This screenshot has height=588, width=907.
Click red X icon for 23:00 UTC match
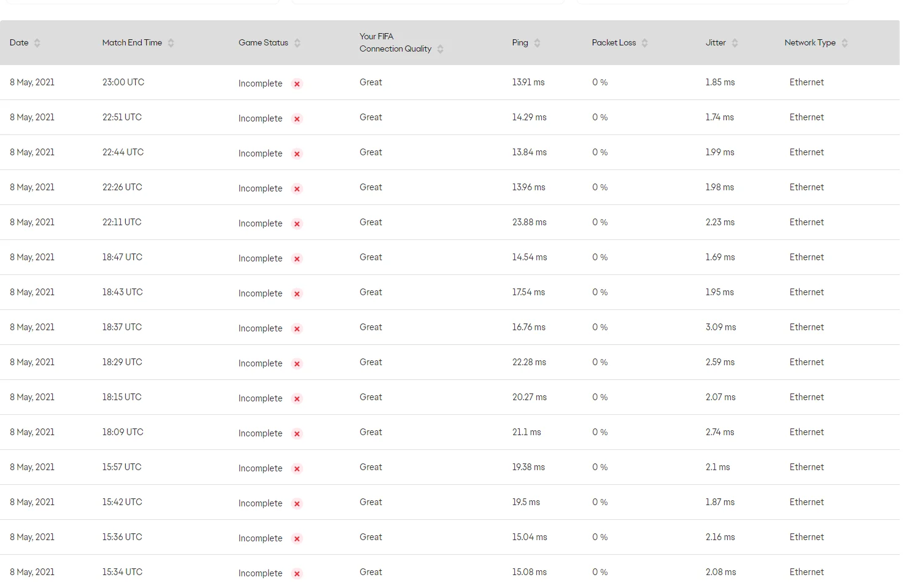pos(297,84)
